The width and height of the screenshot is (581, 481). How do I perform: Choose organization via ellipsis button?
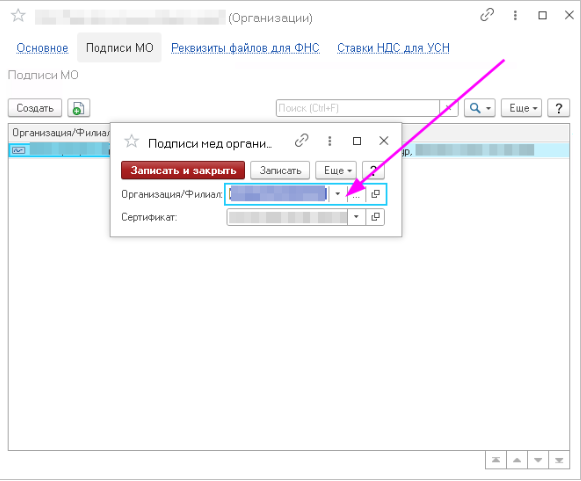pyautogui.click(x=356, y=194)
